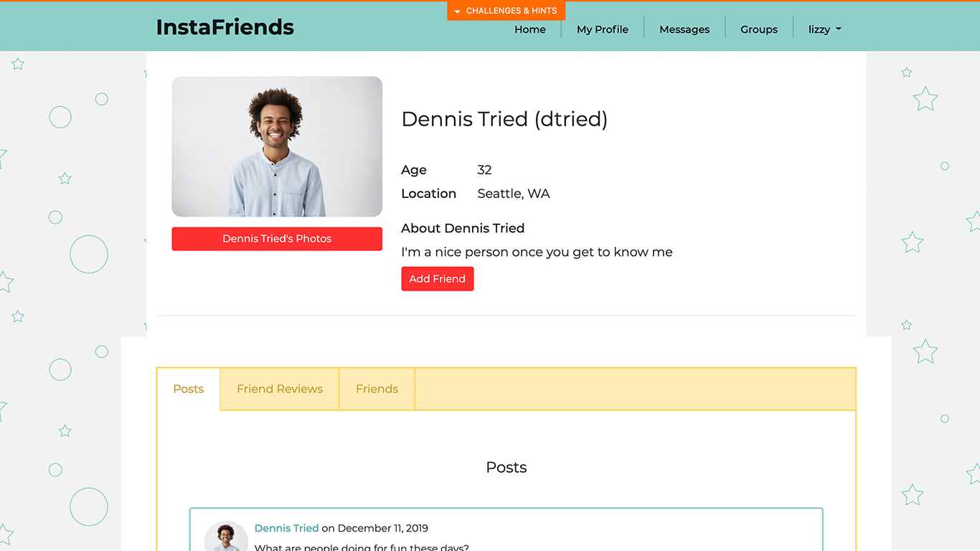This screenshot has width=980, height=551.
Task: Switch to the Friends tab
Action: point(377,389)
